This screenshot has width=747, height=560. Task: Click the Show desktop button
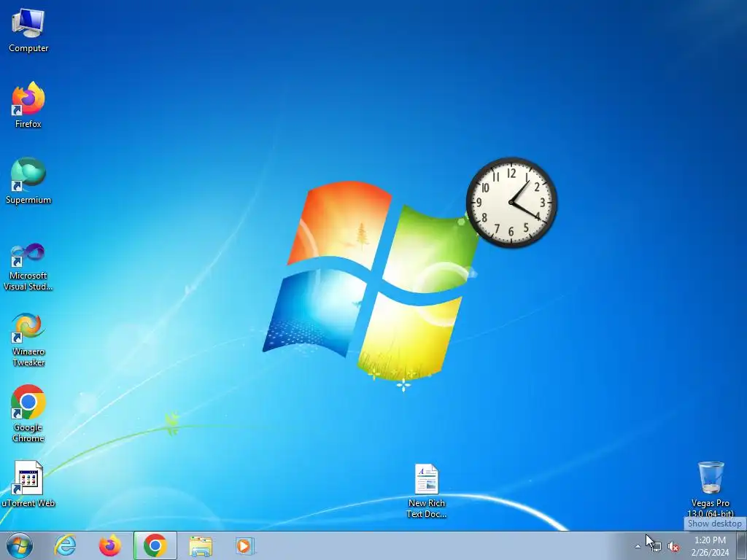(742, 545)
